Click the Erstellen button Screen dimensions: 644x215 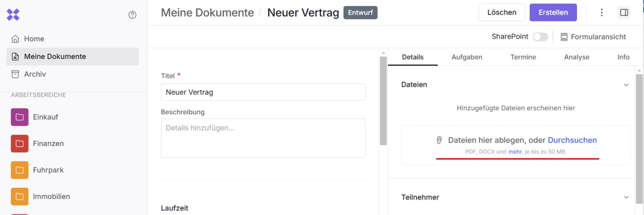(x=553, y=13)
